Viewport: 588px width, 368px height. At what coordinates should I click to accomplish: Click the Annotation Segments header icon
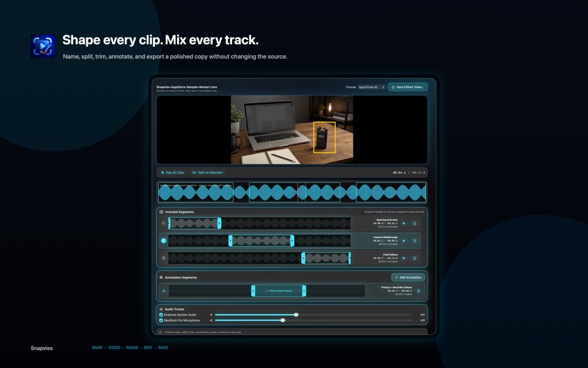point(161,277)
